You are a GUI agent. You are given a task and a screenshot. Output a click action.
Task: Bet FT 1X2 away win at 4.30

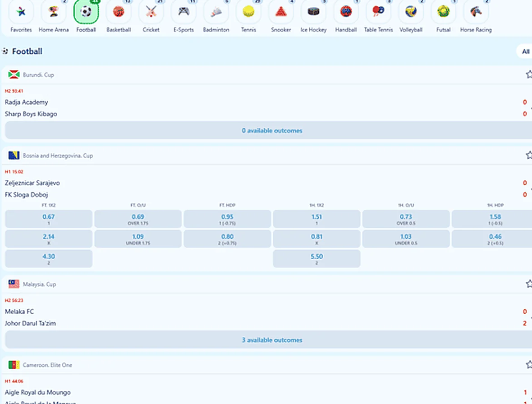pos(49,259)
